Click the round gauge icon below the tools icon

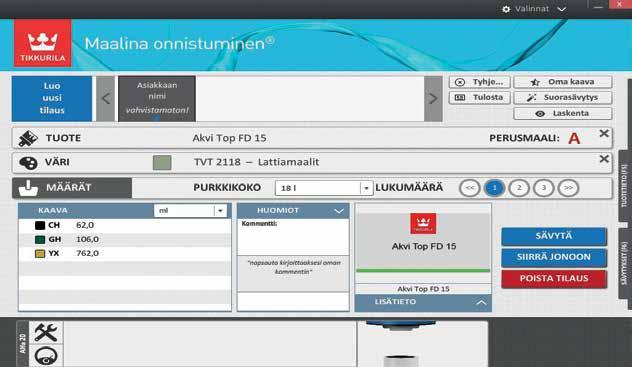[x=46, y=356]
